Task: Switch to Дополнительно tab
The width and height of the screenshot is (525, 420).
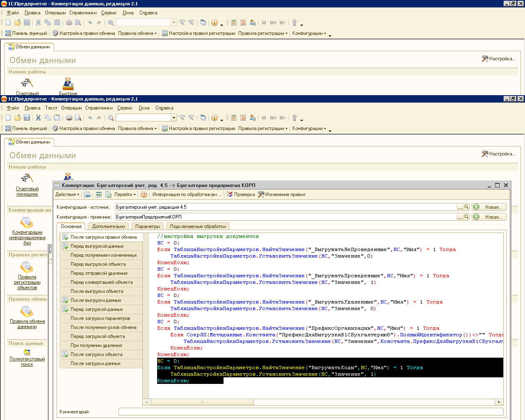Action: pos(108,226)
